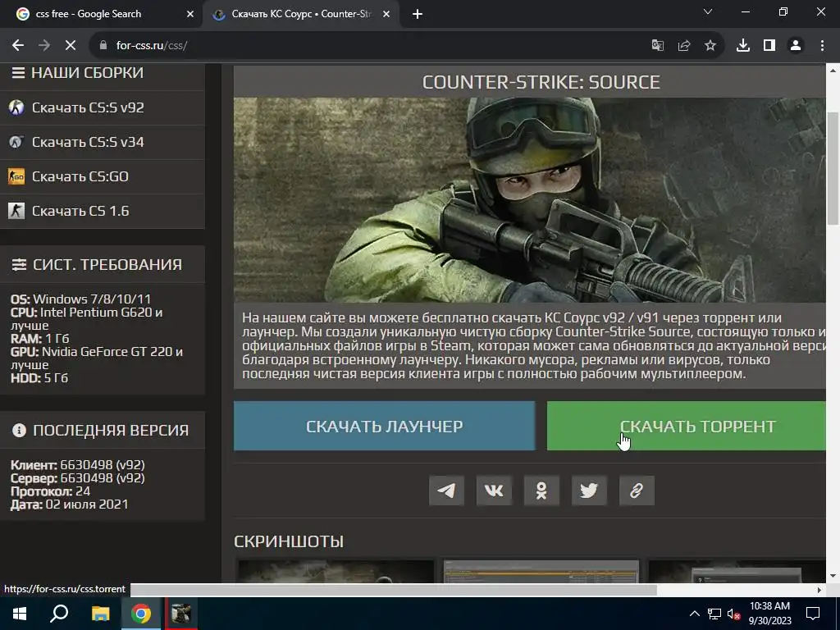
Task: Open the first screenshot thumbnail
Action: point(336,571)
